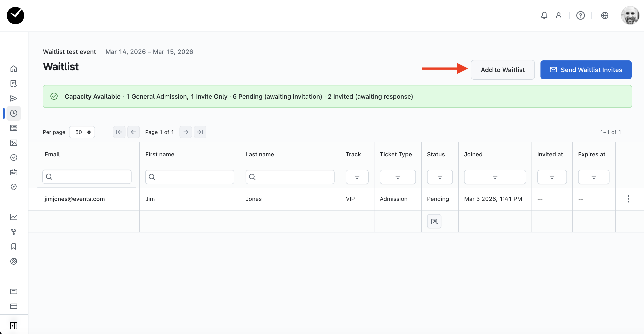Screen dimensions: 644x334
Task: Open the analytics chart sidebar icon
Action: coord(13,217)
